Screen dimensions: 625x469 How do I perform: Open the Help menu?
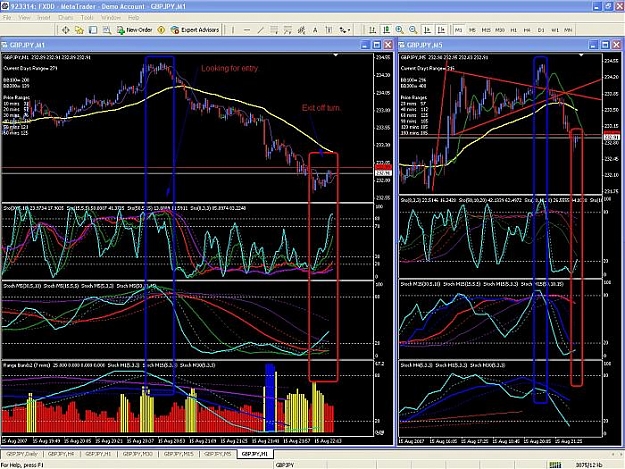134,18
